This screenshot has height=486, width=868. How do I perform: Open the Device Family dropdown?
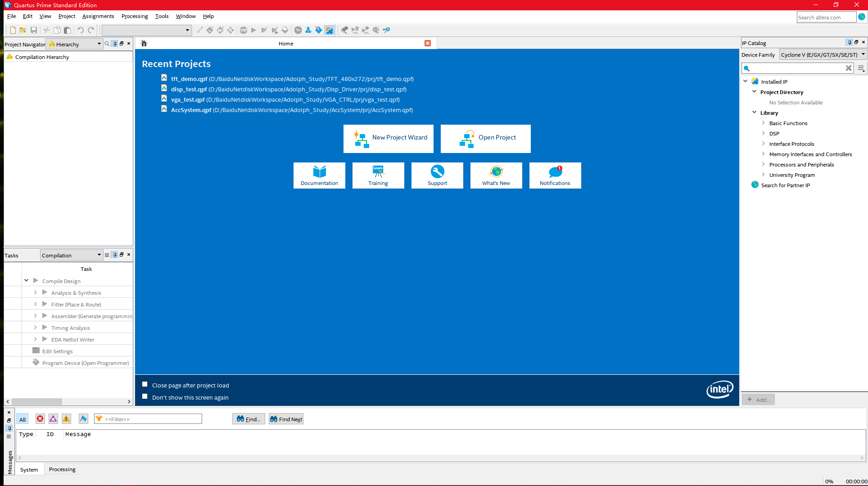[x=823, y=55]
